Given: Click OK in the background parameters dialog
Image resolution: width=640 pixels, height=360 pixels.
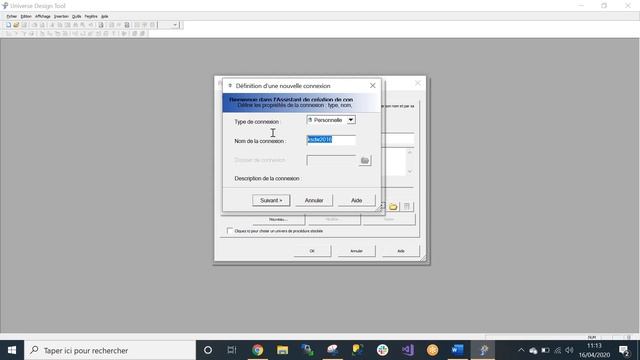Looking at the screenshot, I should point(312,251).
